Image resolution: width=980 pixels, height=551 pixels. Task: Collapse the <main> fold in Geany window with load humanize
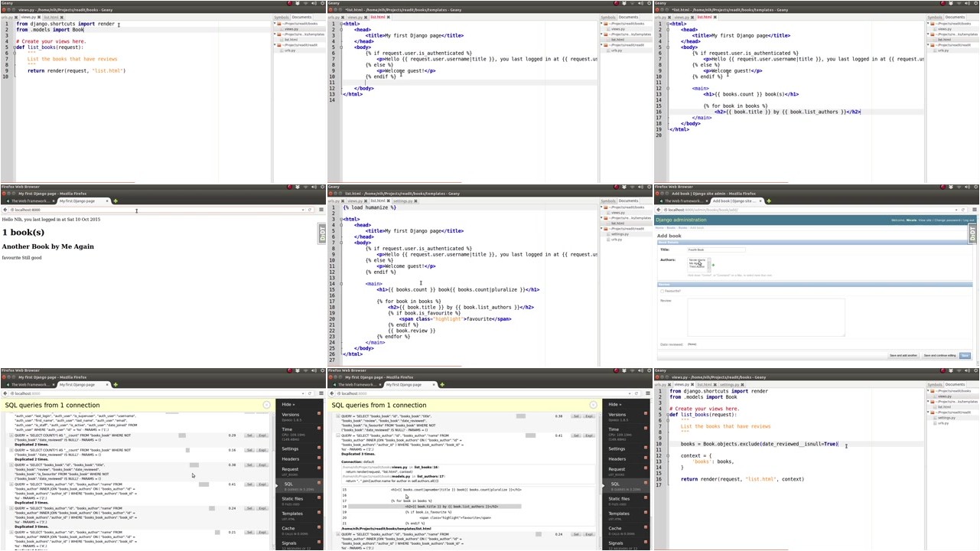tap(341, 284)
